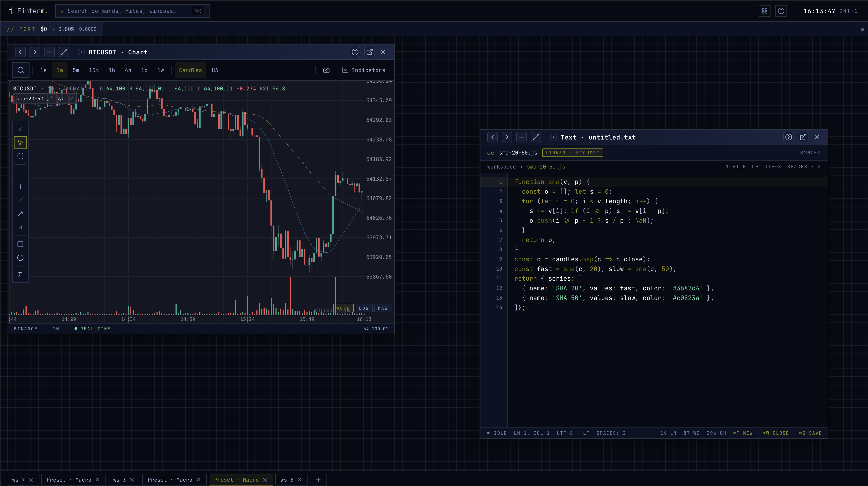
Task: Open help for the Text window
Action: click(x=789, y=137)
